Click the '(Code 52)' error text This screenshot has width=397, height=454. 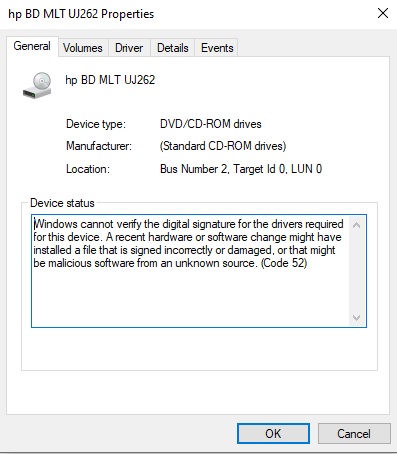pos(284,263)
